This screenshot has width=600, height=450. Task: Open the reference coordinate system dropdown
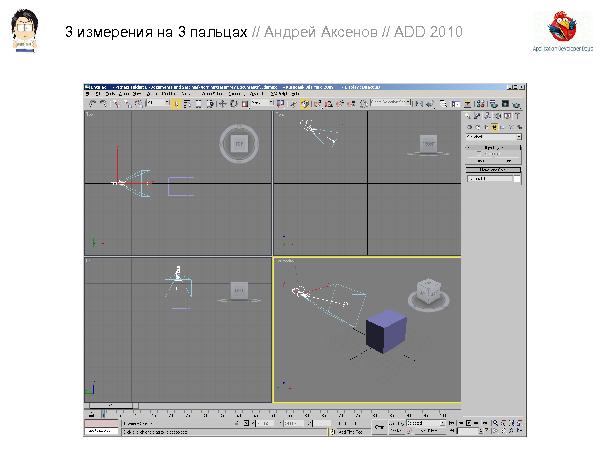(x=262, y=103)
